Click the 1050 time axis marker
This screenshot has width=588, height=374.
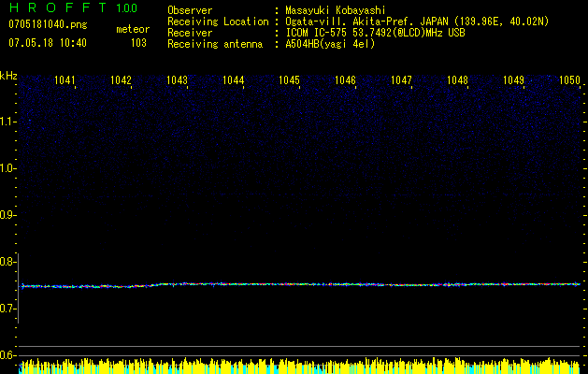[569, 79]
